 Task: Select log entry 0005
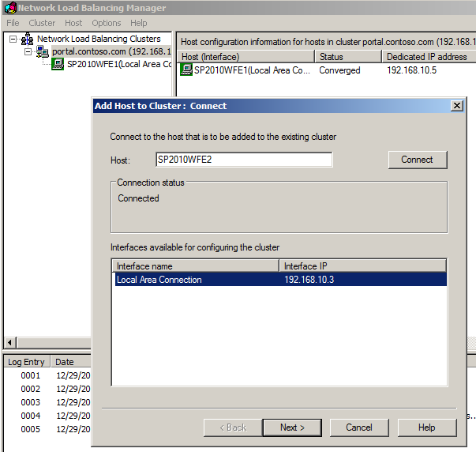coord(30,429)
